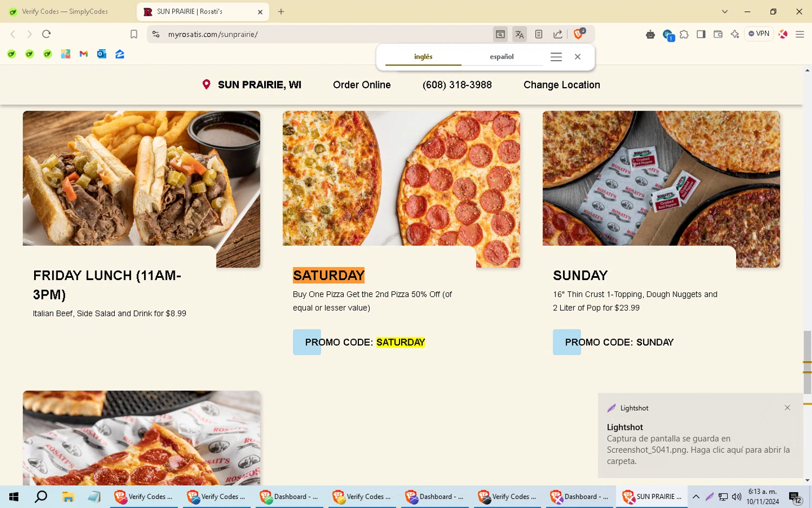This screenshot has height=508, width=812.
Task: Open volume control in system tray
Action: tap(736, 497)
